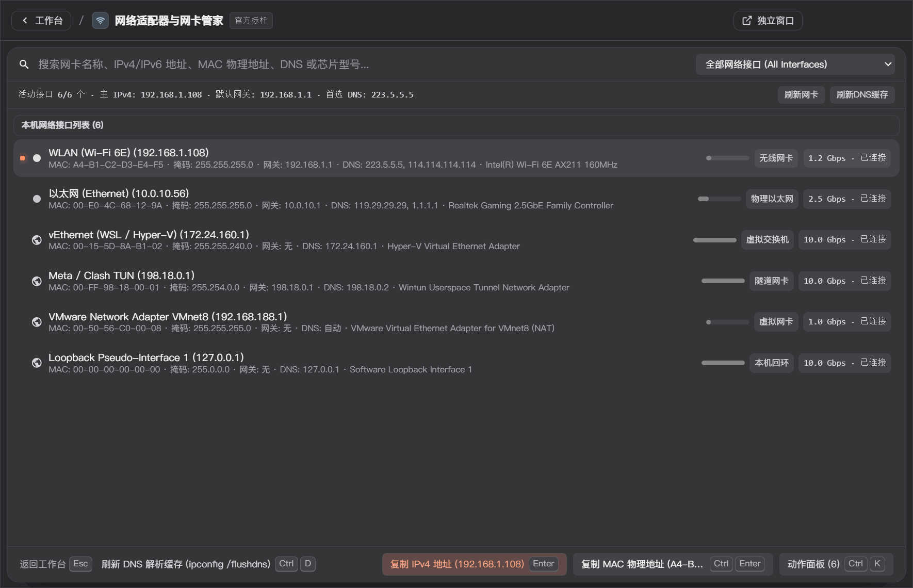Click 刷新 DNS 解析缓存 (ipconfig /flushdns) action
Screen dimensions: 913x588
tap(208, 564)
